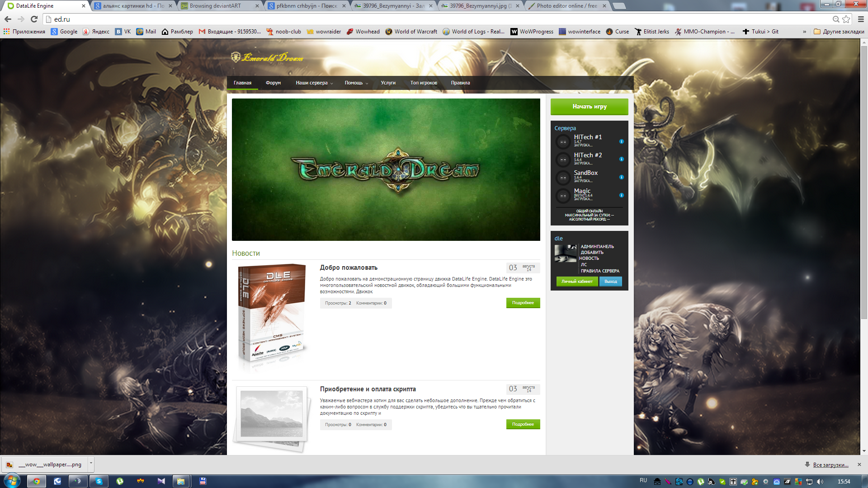Screen dimensions: 868x488
Task: Click info icon next to HiTech #2
Action: click(622, 159)
